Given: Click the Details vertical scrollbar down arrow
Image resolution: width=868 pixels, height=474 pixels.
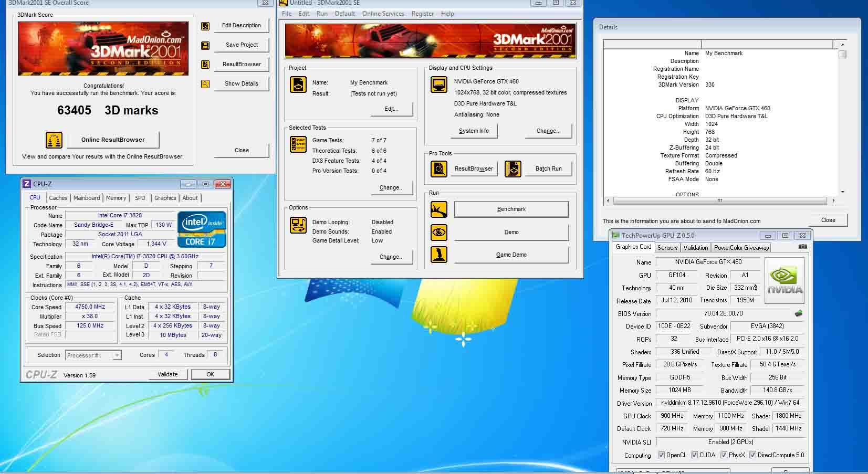Looking at the screenshot, I should (x=842, y=192).
